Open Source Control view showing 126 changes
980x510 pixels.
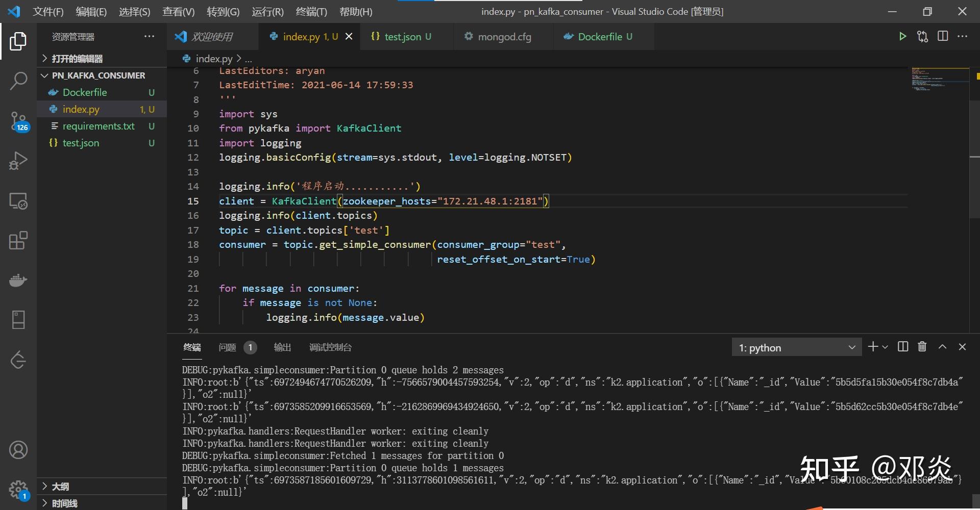pos(18,121)
